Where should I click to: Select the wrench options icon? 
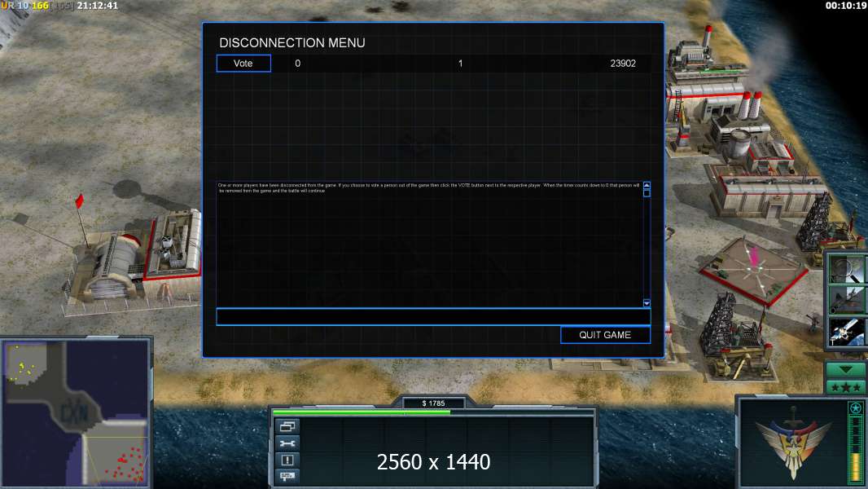coord(287,443)
